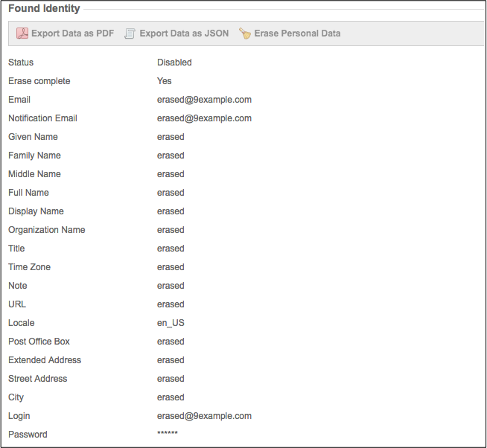Click the Erase Personal Data broom icon
Image resolution: width=487 pixels, height=448 pixels.
[245, 33]
